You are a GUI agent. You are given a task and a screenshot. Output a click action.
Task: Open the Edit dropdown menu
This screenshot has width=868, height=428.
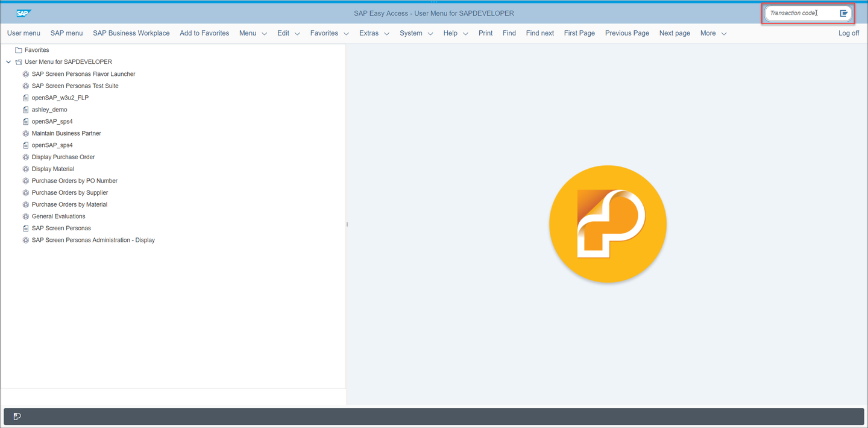tap(289, 33)
